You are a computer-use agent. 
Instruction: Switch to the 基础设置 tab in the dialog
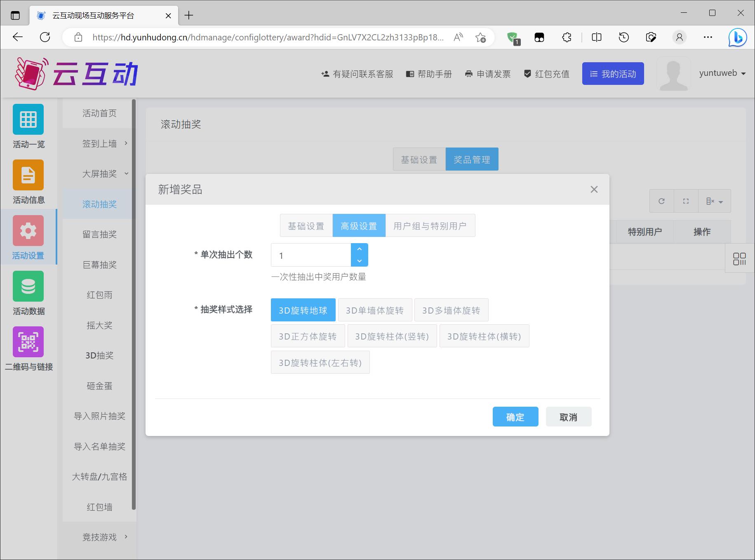306,226
